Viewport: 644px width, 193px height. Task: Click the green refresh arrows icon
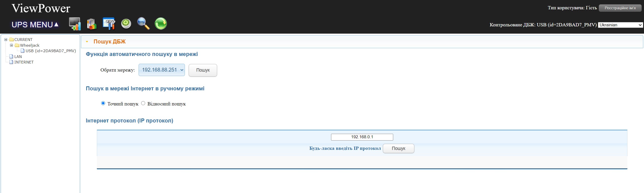click(x=161, y=24)
